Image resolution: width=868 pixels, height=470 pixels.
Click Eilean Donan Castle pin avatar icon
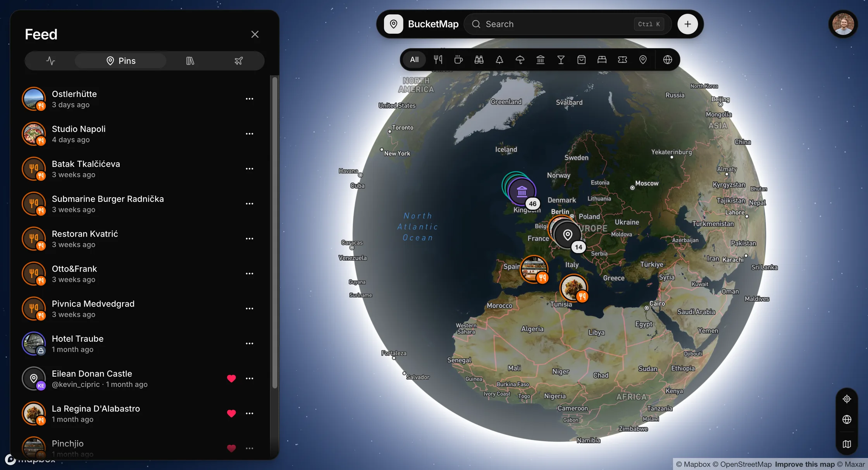coord(34,379)
